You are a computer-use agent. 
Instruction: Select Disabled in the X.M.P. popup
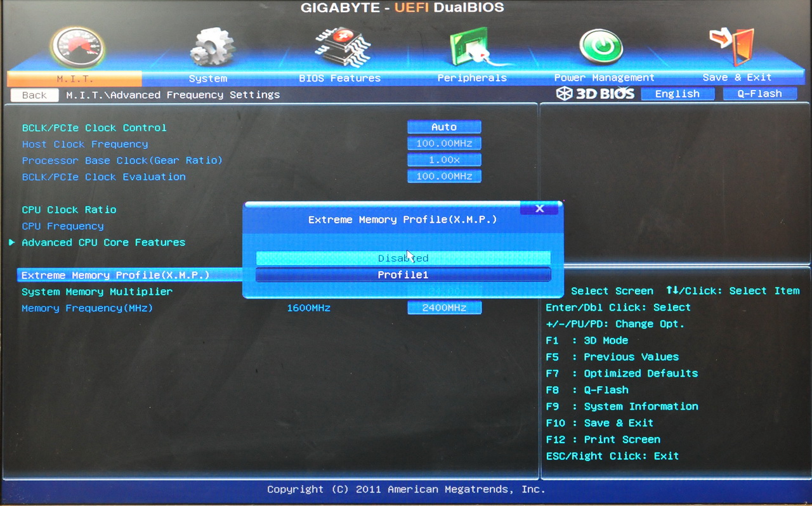pos(403,258)
